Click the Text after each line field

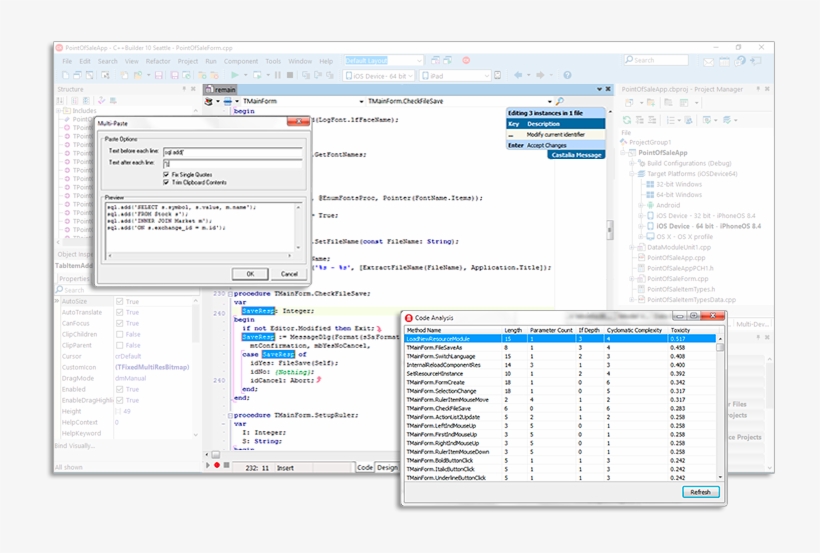pos(232,163)
